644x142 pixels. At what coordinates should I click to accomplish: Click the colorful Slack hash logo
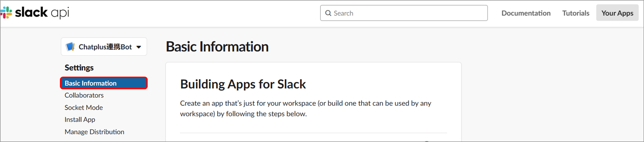tap(6, 12)
